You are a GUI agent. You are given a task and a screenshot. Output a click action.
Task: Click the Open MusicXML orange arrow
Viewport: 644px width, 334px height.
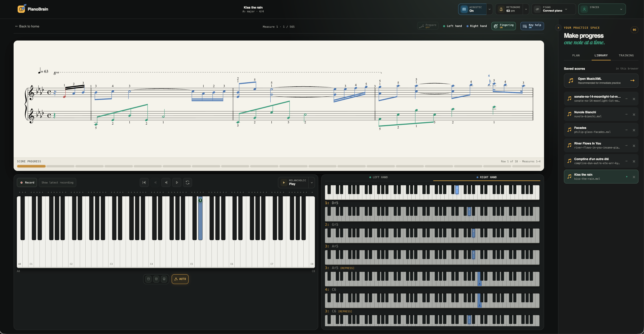pyautogui.click(x=632, y=81)
